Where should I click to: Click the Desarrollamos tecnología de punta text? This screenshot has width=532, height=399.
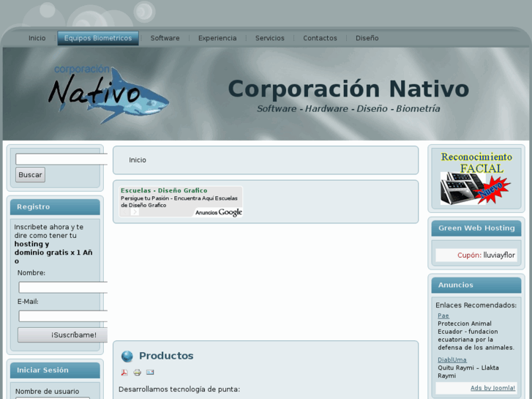pos(179,389)
